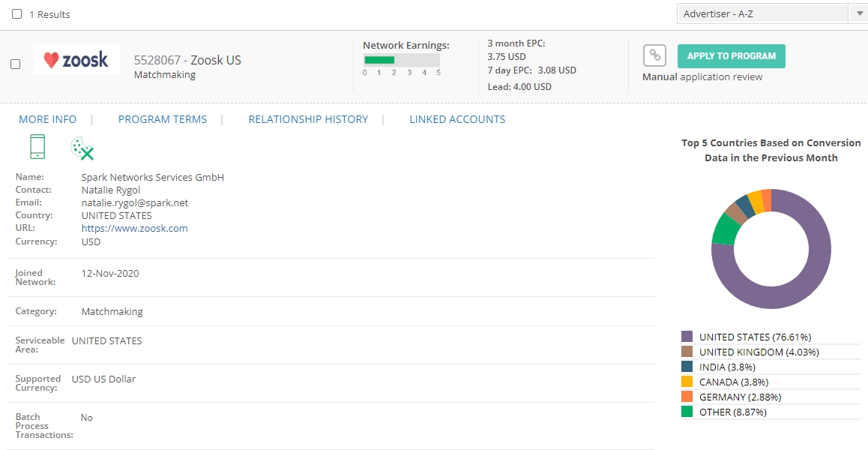868x450 pixels.
Task: Click the Network Earnings progress bar
Action: (x=401, y=60)
